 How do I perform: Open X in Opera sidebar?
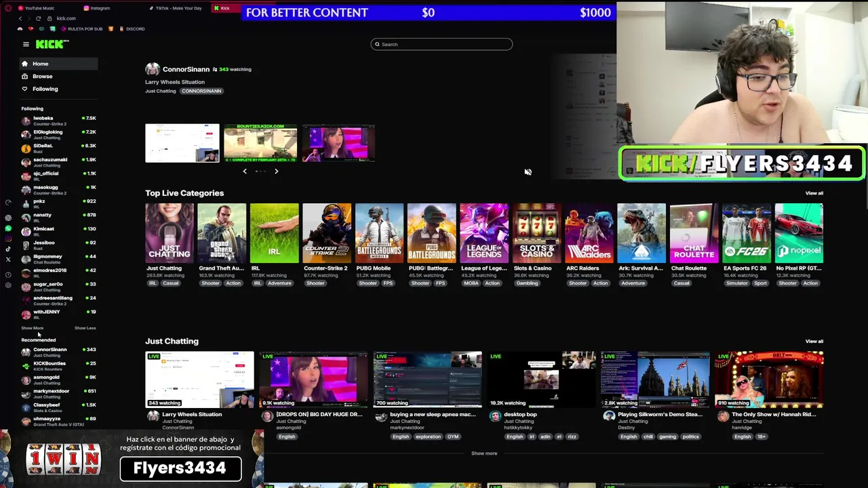8,260
